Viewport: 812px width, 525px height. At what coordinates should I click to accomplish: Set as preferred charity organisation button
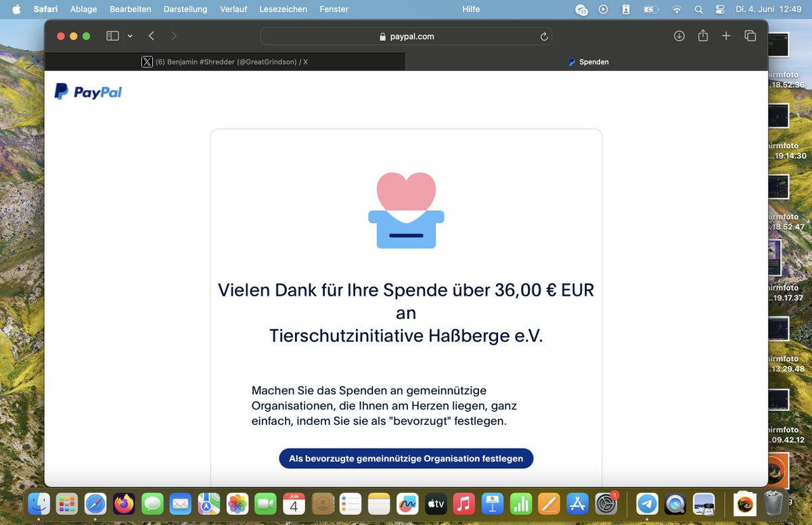click(406, 458)
